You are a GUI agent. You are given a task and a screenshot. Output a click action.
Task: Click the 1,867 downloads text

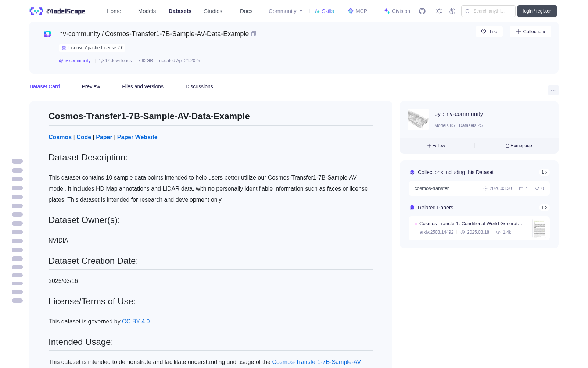[115, 61]
